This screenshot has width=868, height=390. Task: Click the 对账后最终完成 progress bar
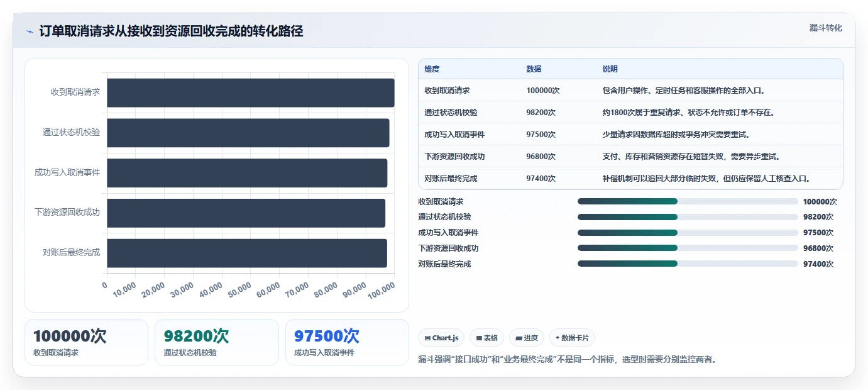[x=688, y=264]
